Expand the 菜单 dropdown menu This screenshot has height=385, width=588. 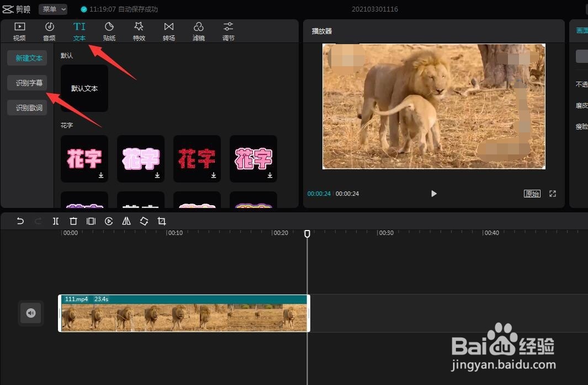pyautogui.click(x=53, y=9)
